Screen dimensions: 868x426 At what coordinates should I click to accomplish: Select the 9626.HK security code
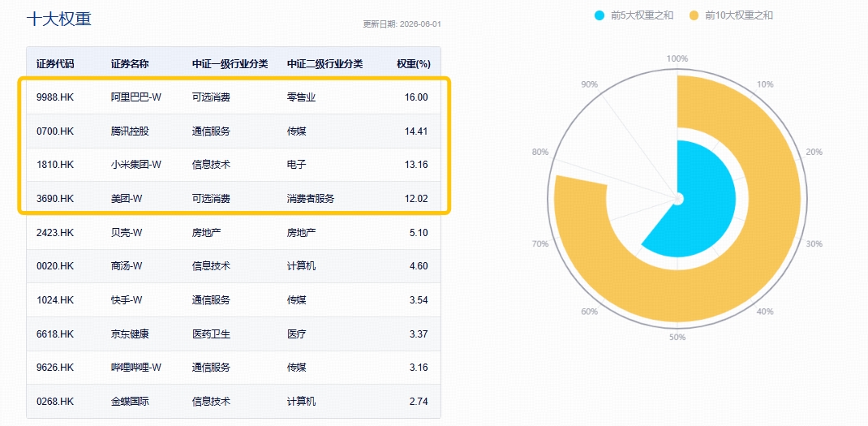55,368
